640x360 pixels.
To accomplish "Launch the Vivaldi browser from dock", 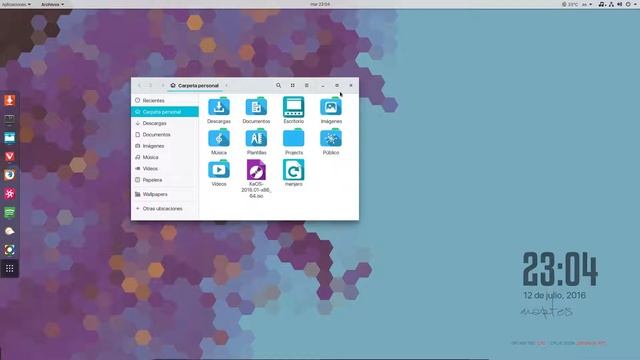I will [x=9, y=156].
